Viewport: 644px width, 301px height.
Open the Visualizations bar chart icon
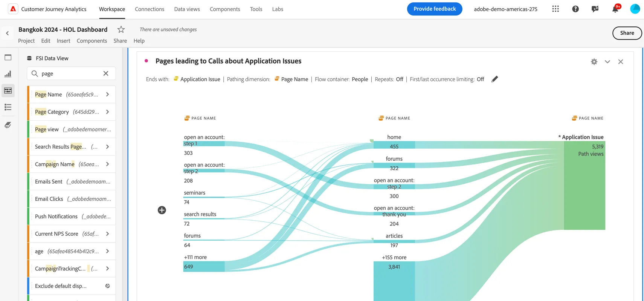coord(8,74)
